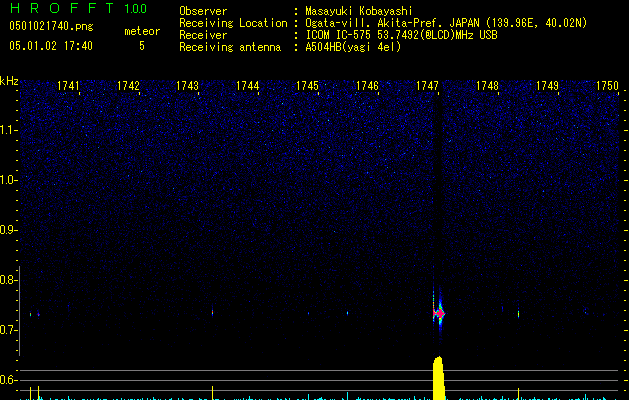This screenshot has height=400, width=629.
Task: Click the 1741 time axis marker
Action: 68,86
